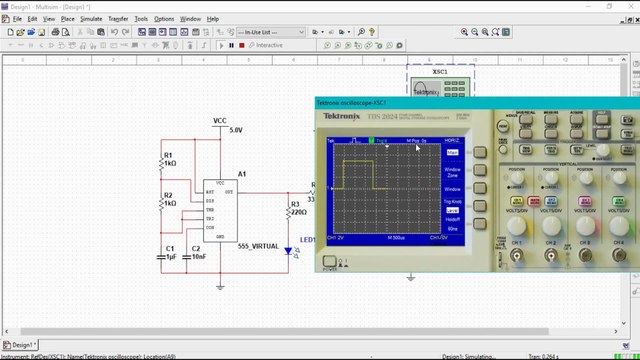Click the LED1 diode component
This screenshot has height=360, width=640.
(289, 251)
